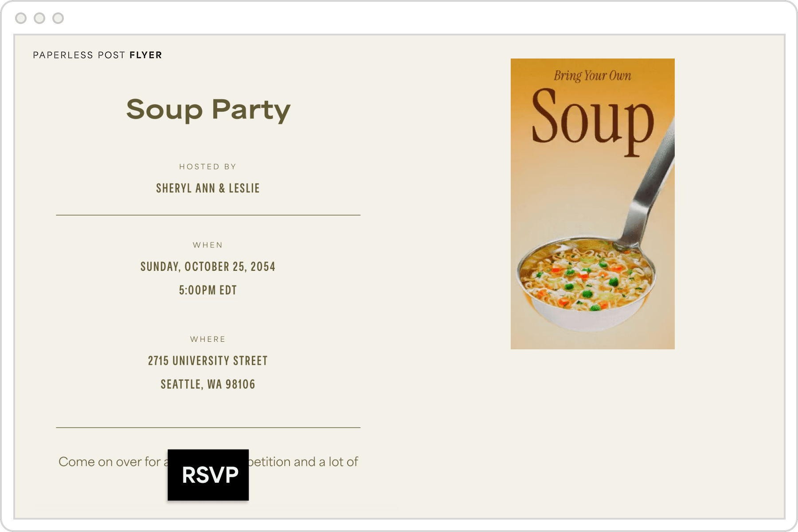Click the WHERE section heading
798x532 pixels.
207,339
